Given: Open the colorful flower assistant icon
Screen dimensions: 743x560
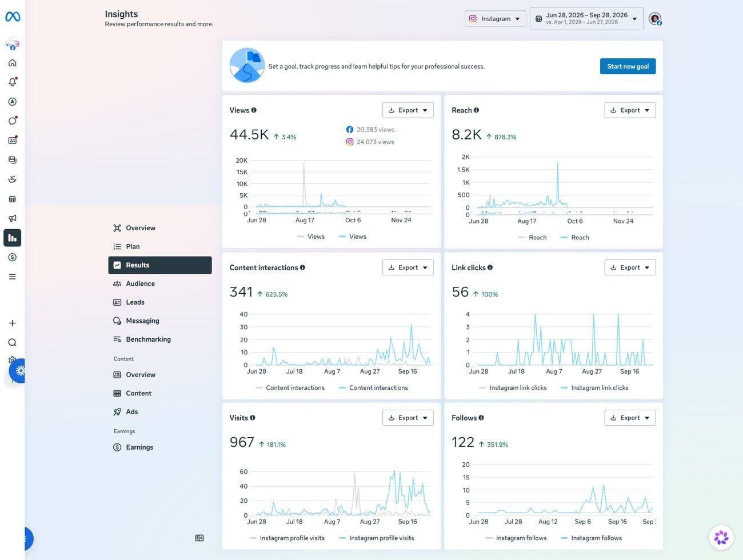Looking at the screenshot, I should click(x=721, y=538).
